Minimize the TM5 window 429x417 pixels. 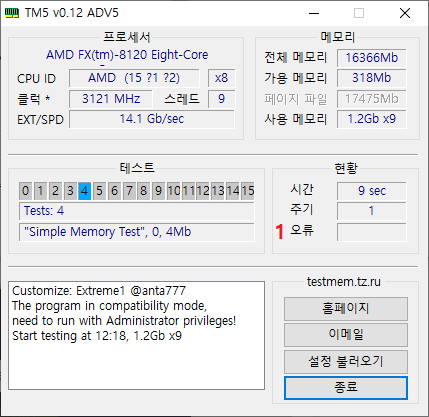point(314,13)
